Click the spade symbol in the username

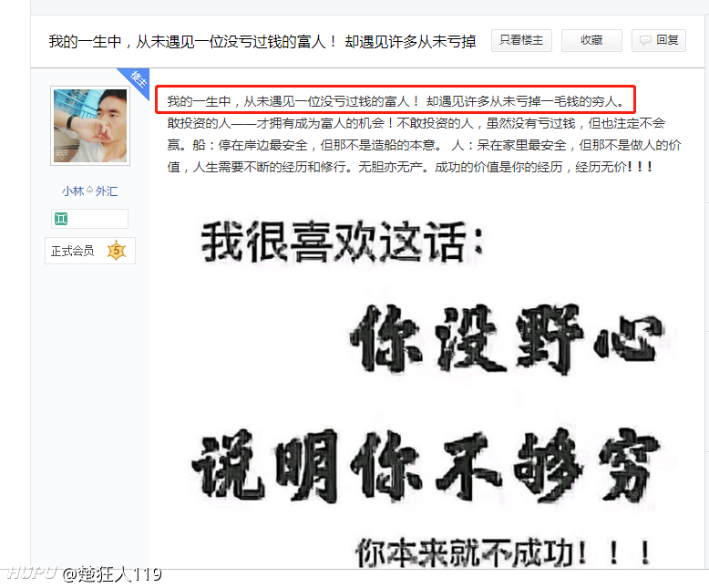coord(89,190)
